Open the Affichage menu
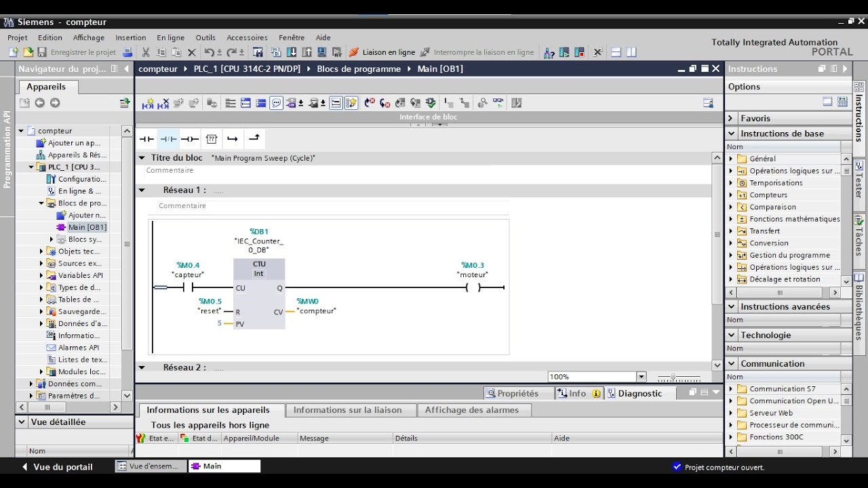The width and height of the screenshot is (868, 488). pos(89,38)
